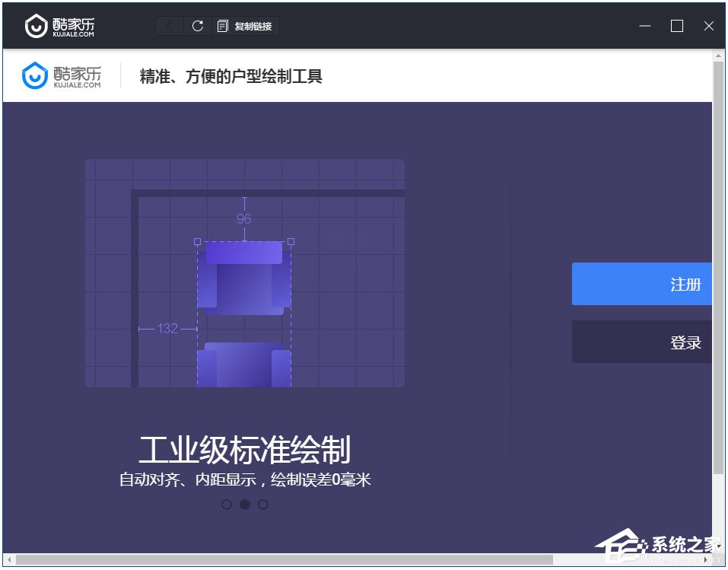728x570 pixels.
Task: Reload the page with the refresh icon
Action: coord(198,26)
